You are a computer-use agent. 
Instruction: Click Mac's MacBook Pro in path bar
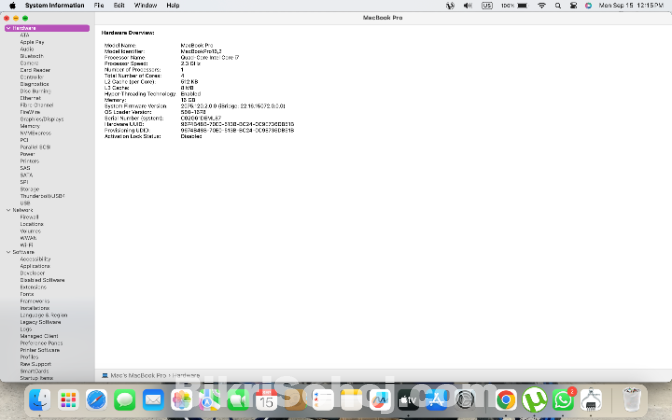tap(136, 374)
